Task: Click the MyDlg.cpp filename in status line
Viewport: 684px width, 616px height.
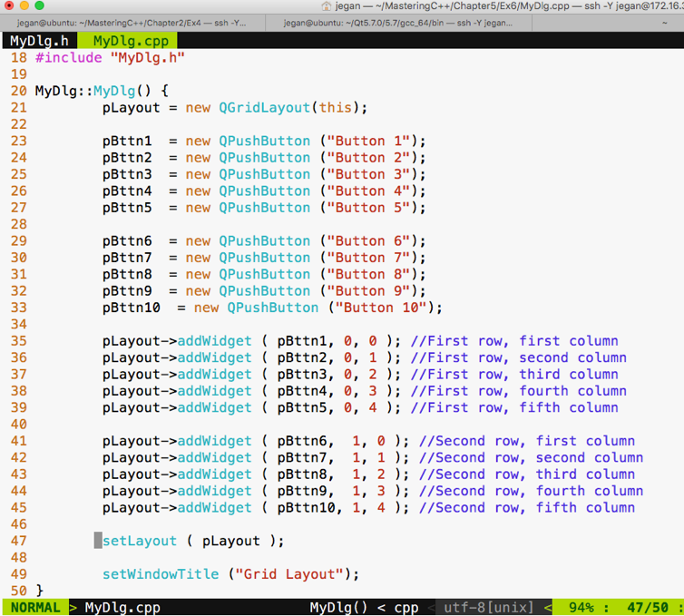Action: tap(122, 608)
